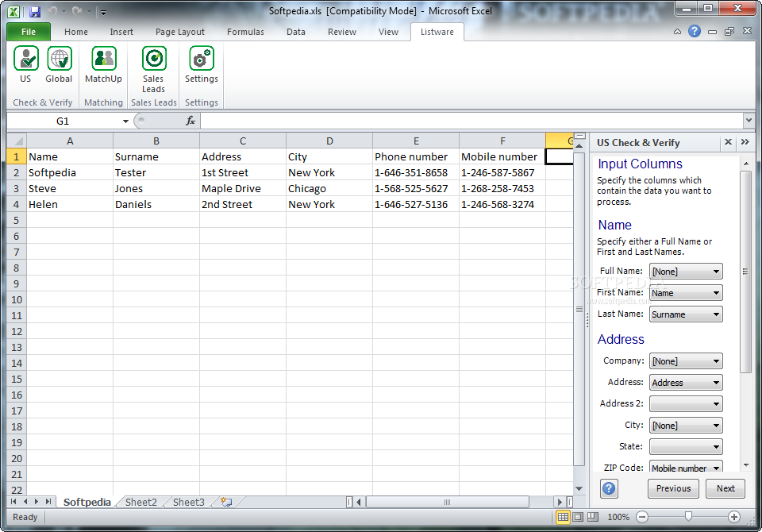Expand the First Name dropdown
This screenshot has width=762, height=532.
pyautogui.click(x=716, y=293)
